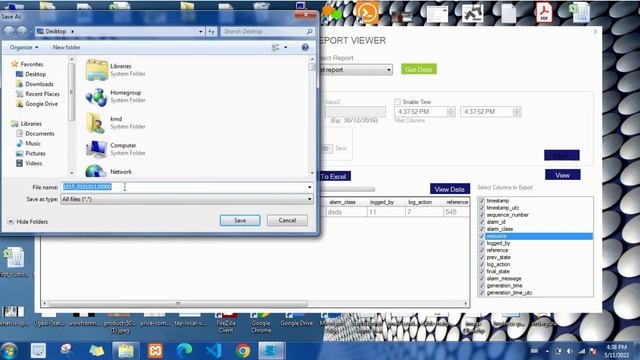Open the view options dropdown arrow

285,47
